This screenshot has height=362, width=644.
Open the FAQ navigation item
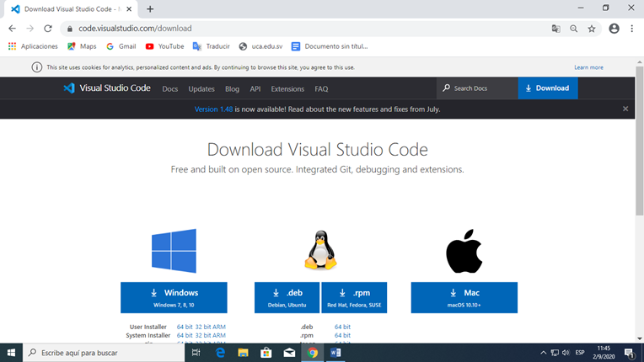pyautogui.click(x=321, y=89)
